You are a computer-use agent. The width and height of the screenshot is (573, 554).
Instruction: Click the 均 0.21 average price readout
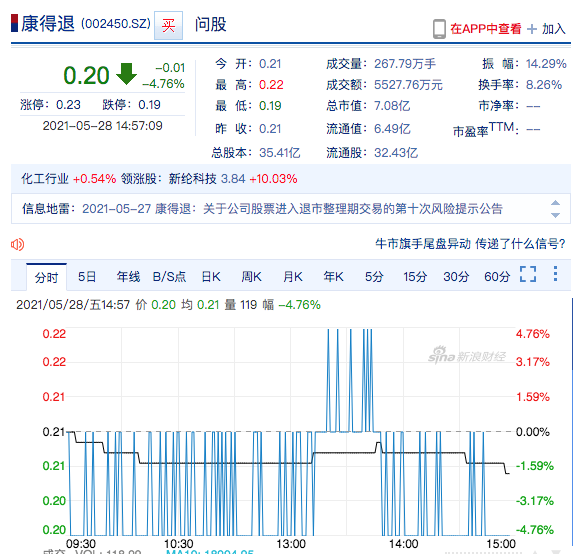(200, 305)
